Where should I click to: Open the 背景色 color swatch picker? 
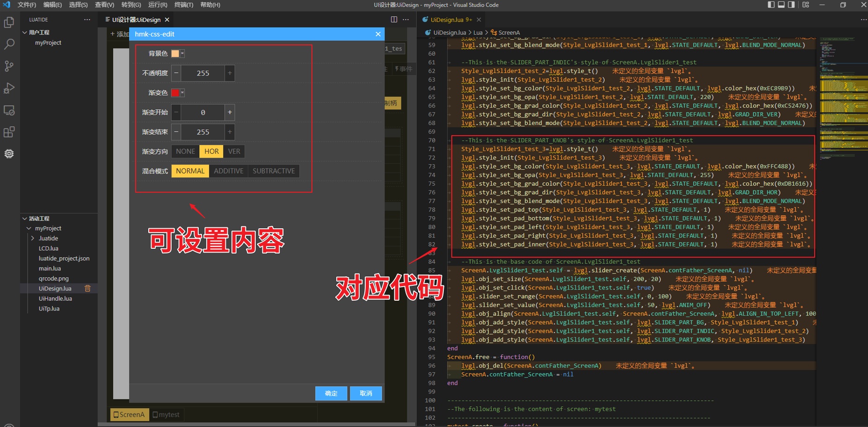[176, 53]
